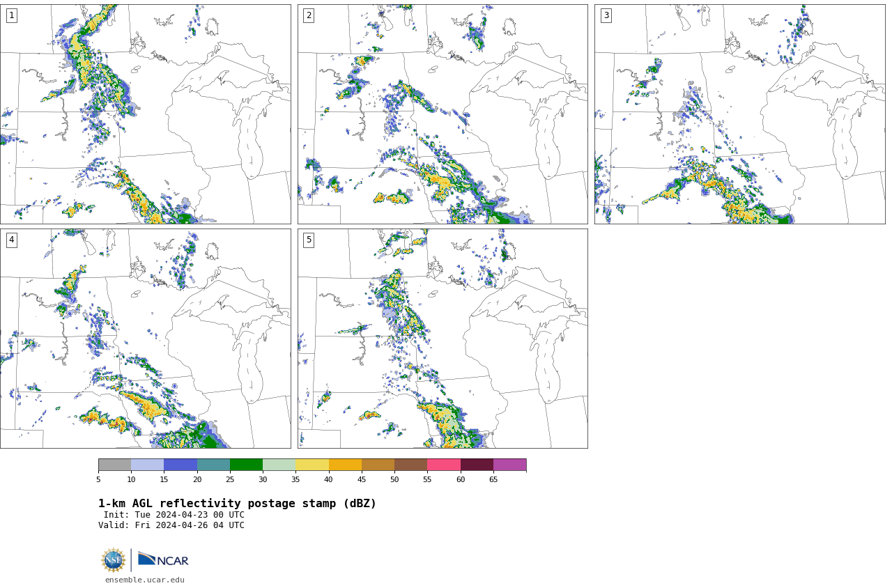Viewport: 892px width, 588px height.
Task: Click the purple 65+ dBZ swatch
Action: pyautogui.click(x=509, y=465)
